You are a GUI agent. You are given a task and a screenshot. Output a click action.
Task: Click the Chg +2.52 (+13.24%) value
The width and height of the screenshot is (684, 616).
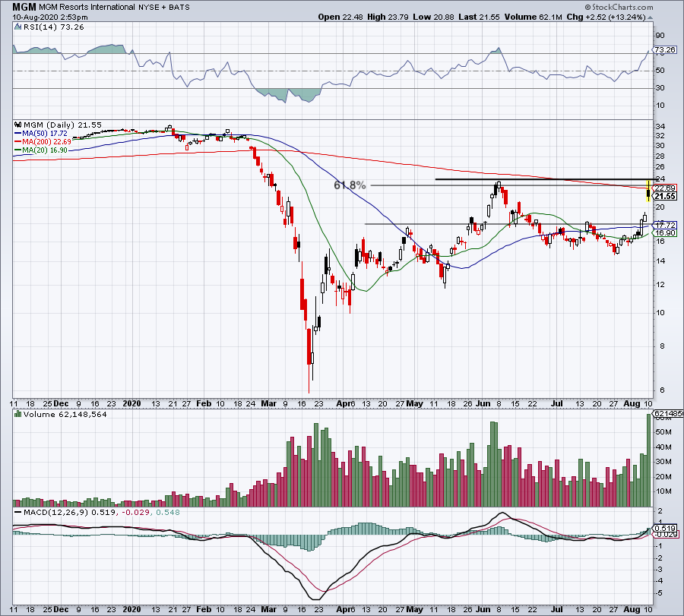coord(606,17)
